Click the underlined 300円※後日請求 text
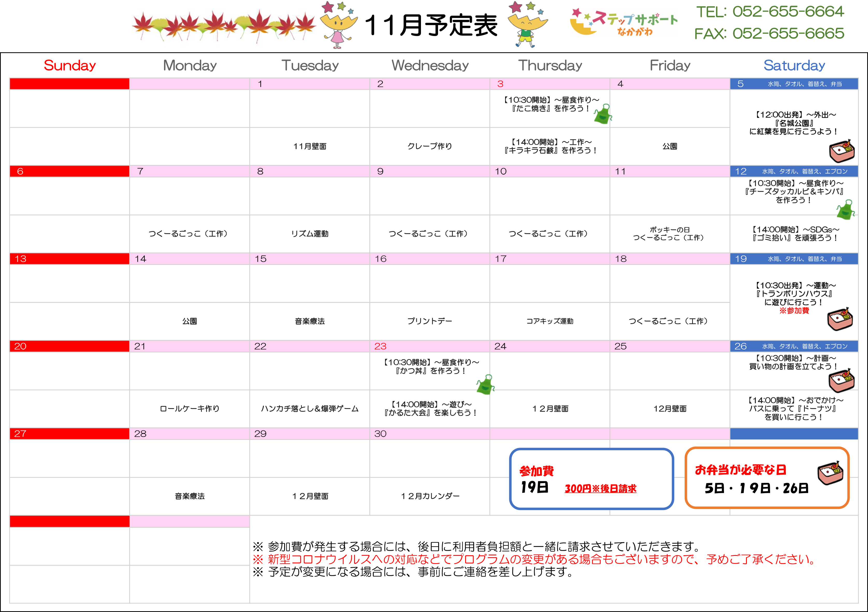This screenshot has height=612, width=868. (x=600, y=489)
